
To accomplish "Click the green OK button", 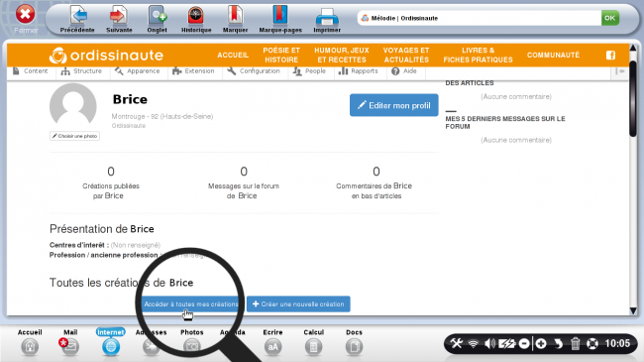I will point(610,18).
